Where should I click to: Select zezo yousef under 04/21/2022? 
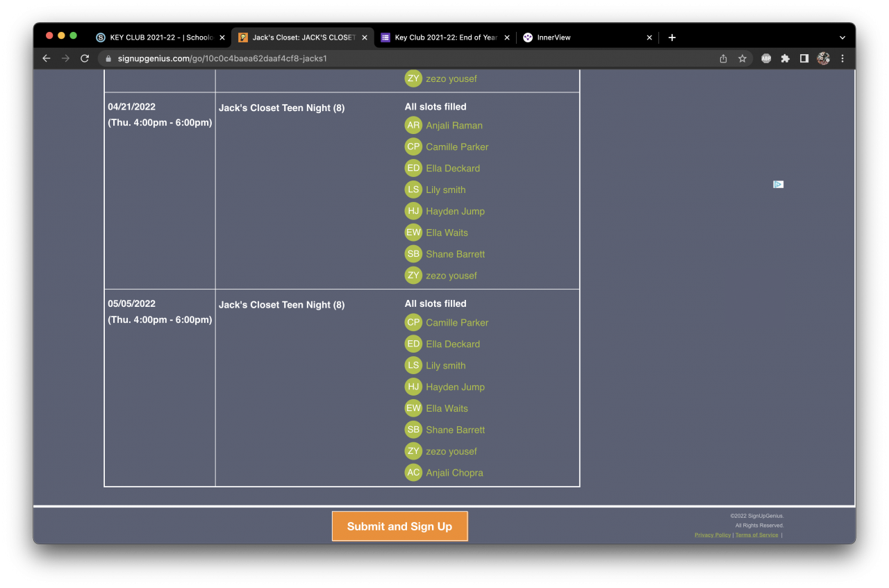(451, 276)
